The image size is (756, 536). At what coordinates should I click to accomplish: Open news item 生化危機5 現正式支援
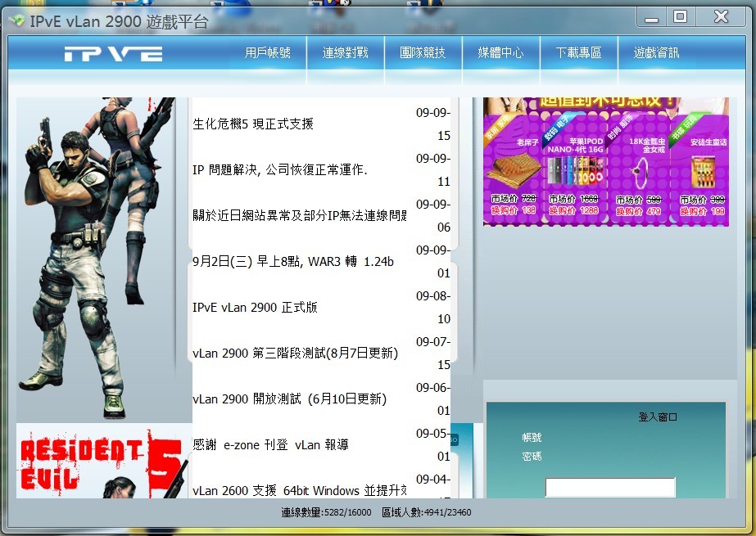click(253, 124)
